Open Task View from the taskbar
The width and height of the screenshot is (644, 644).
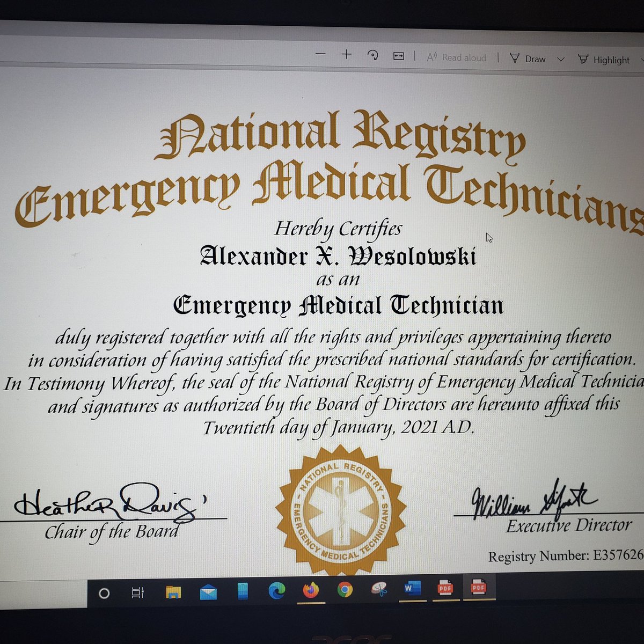[138, 592]
